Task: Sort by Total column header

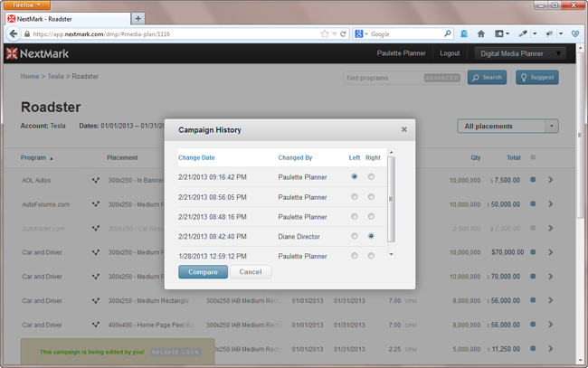Action: point(514,157)
